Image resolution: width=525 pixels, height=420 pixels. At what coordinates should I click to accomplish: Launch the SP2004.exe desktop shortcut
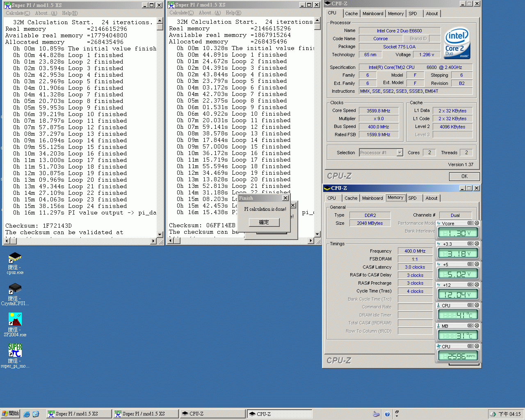pos(15,325)
